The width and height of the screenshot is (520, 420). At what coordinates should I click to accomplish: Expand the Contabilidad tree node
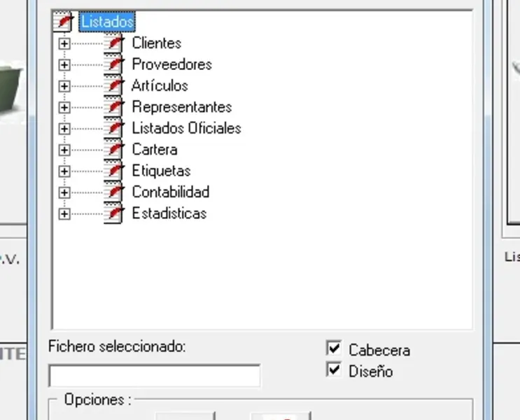[64, 192]
